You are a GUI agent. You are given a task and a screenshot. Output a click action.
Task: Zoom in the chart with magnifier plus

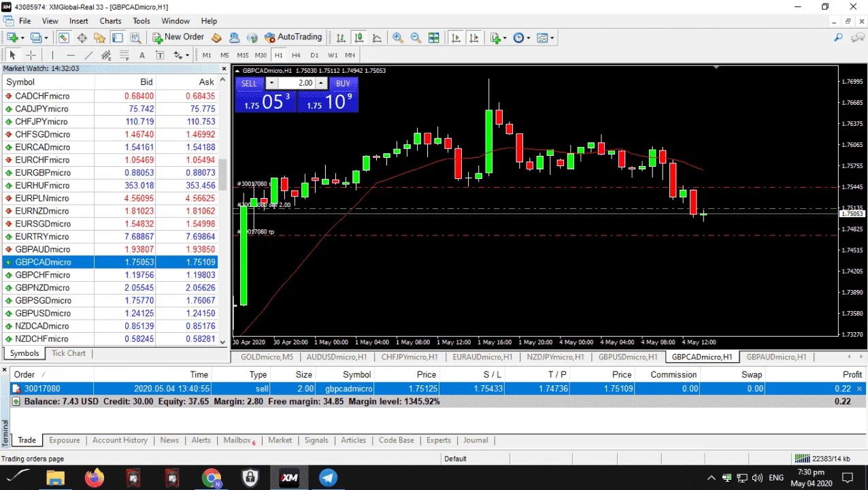pyautogui.click(x=398, y=37)
